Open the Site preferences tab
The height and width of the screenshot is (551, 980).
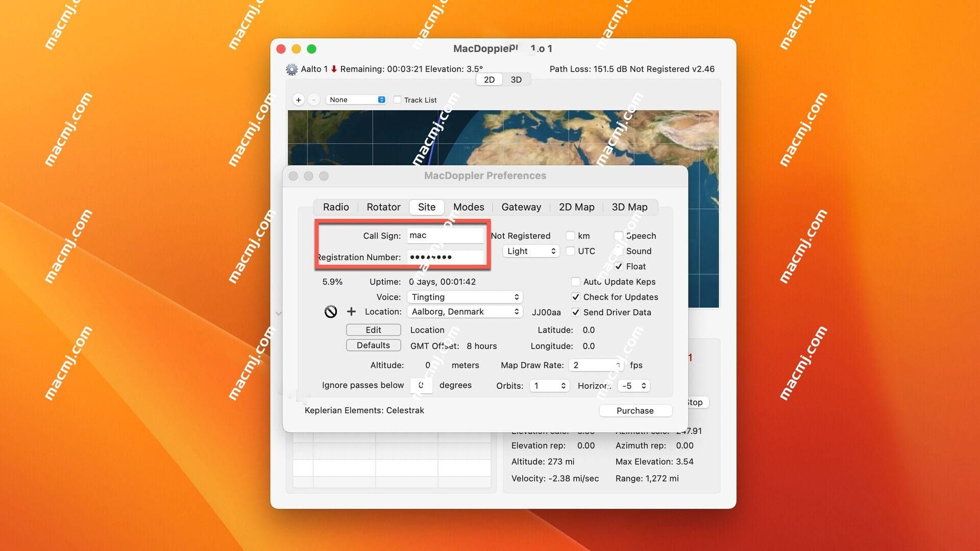426,207
